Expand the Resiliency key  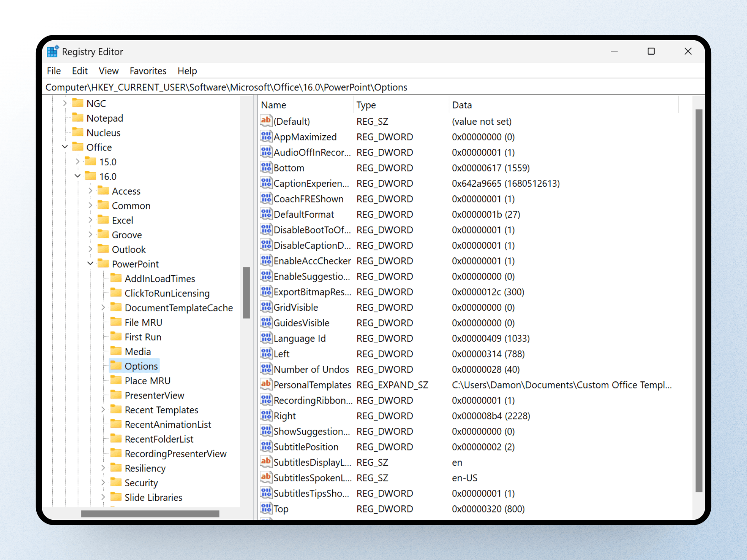[103, 468]
